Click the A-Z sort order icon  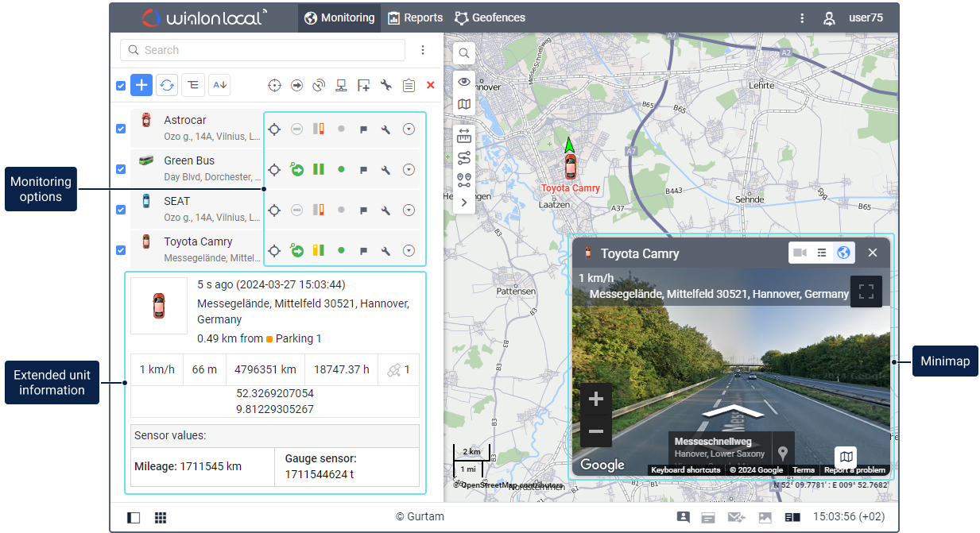pyautogui.click(x=219, y=85)
